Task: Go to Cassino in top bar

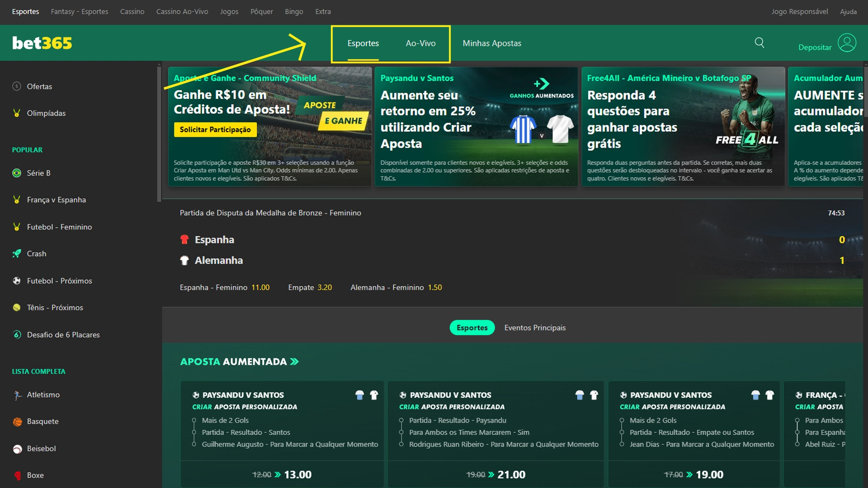Action: tap(132, 12)
